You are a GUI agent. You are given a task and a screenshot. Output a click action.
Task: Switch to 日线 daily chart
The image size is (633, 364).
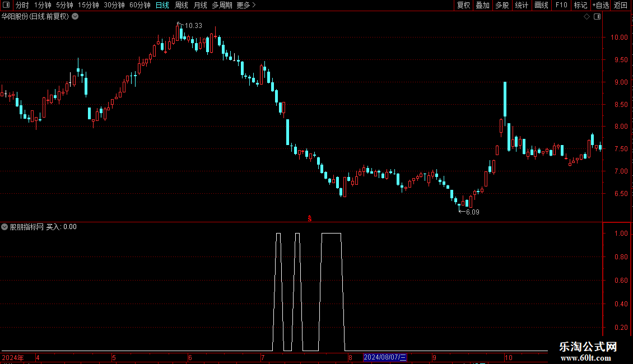click(162, 5)
